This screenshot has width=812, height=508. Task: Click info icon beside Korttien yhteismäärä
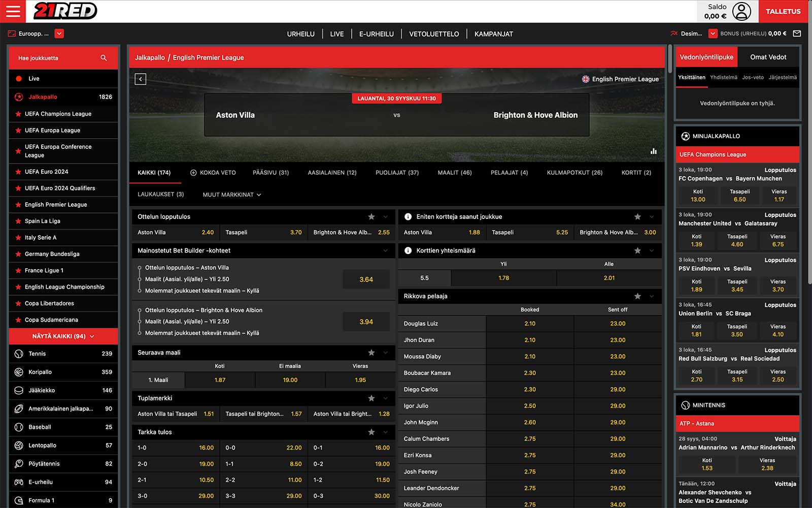pos(408,250)
